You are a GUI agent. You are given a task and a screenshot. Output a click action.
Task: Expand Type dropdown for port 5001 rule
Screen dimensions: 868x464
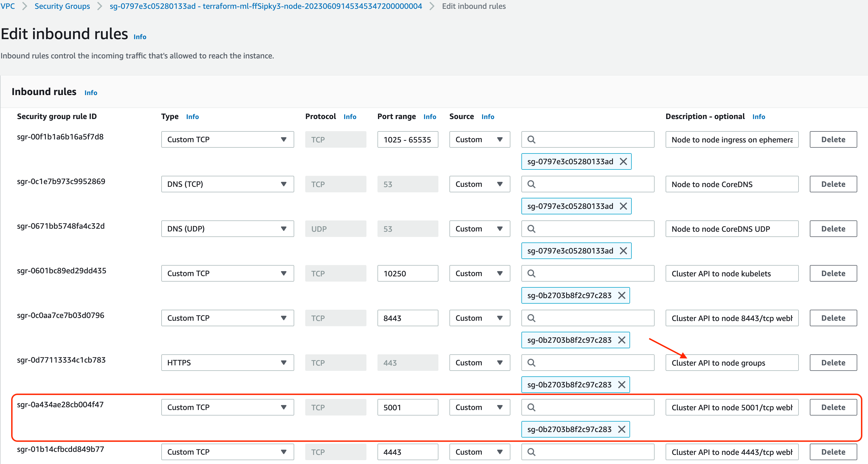227,408
